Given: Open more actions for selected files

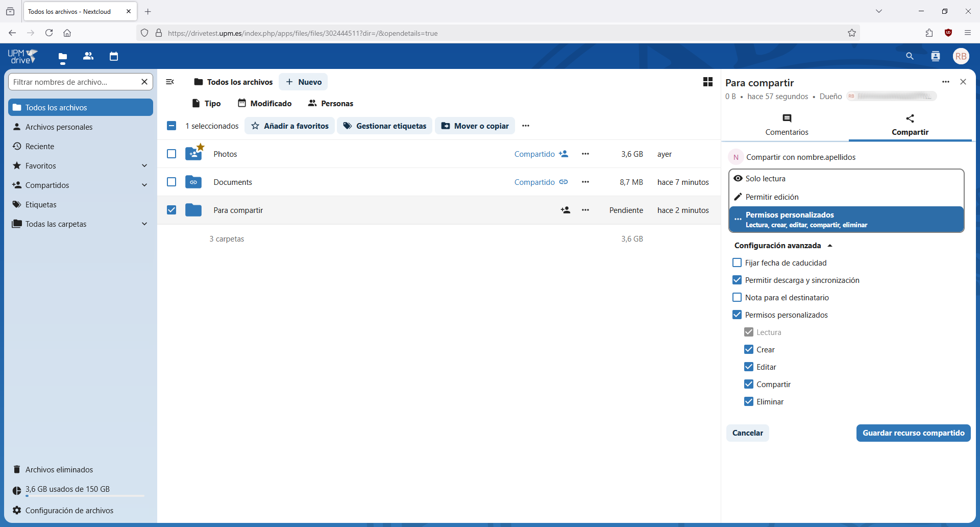Looking at the screenshot, I should click(x=526, y=126).
